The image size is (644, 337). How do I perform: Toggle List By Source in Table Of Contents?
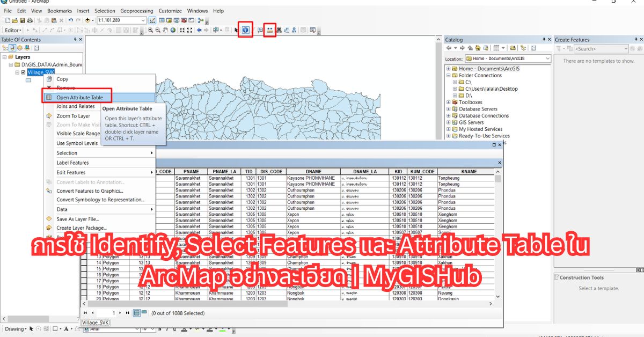point(12,48)
